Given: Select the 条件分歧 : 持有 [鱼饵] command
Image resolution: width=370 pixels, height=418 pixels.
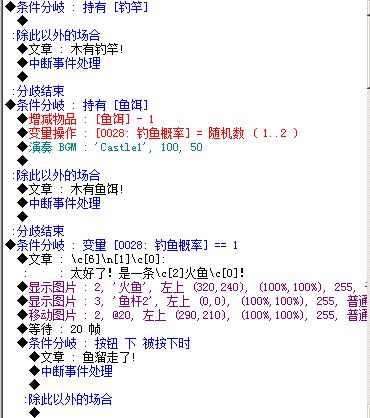Looking at the screenshot, I should [x=77, y=105].
